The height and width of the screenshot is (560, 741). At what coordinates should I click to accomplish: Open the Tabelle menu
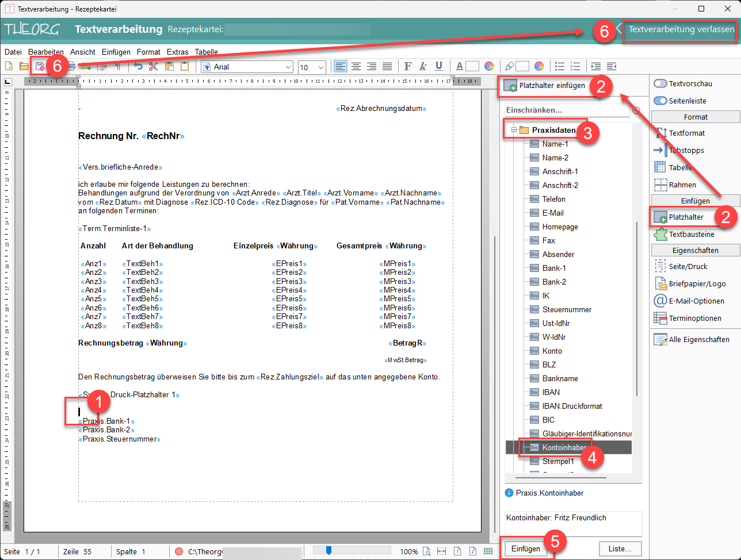click(206, 52)
